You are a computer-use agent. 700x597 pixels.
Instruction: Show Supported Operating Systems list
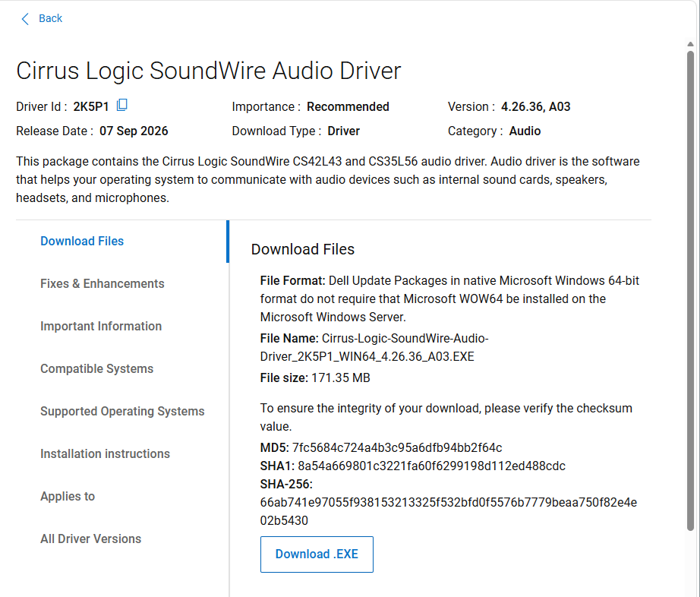(122, 411)
